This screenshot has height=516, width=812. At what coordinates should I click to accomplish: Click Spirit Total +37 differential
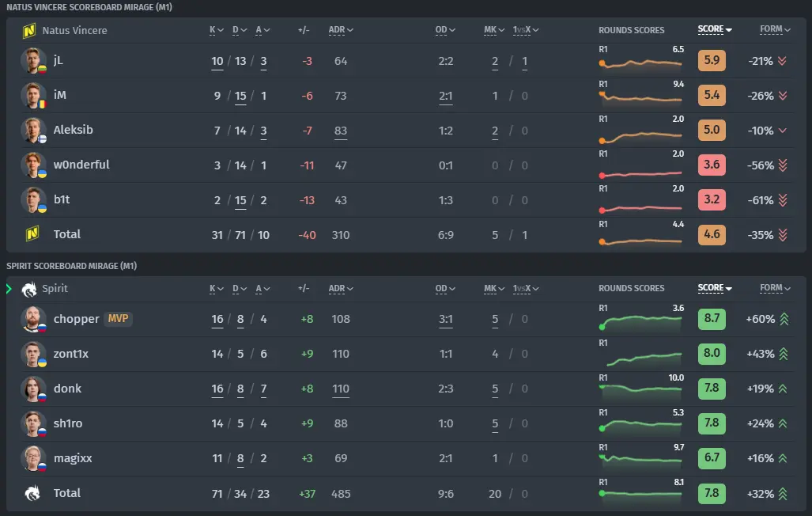[307, 494]
